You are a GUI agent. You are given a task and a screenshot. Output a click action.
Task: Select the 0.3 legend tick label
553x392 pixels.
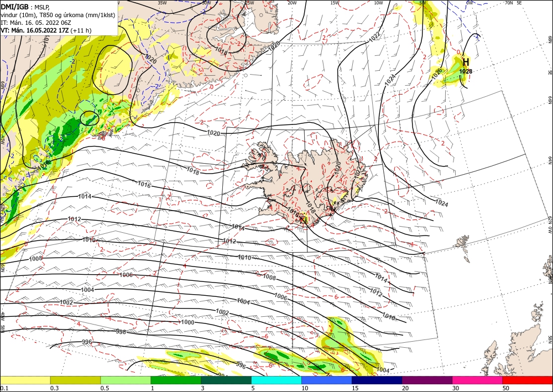(54, 388)
